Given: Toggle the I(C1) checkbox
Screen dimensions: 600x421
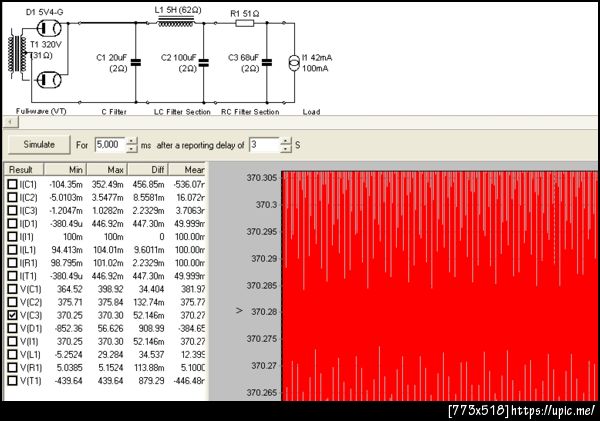Looking at the screenshot, I should 13,184.
